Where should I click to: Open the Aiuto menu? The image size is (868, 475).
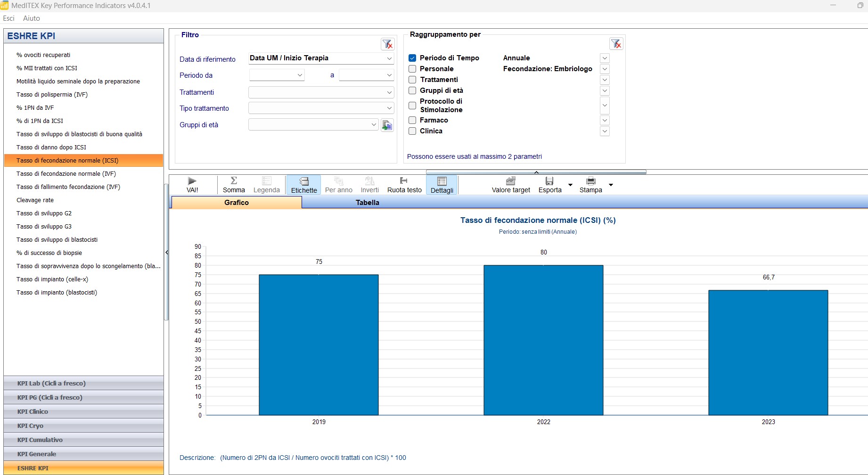tap(32, 18)
